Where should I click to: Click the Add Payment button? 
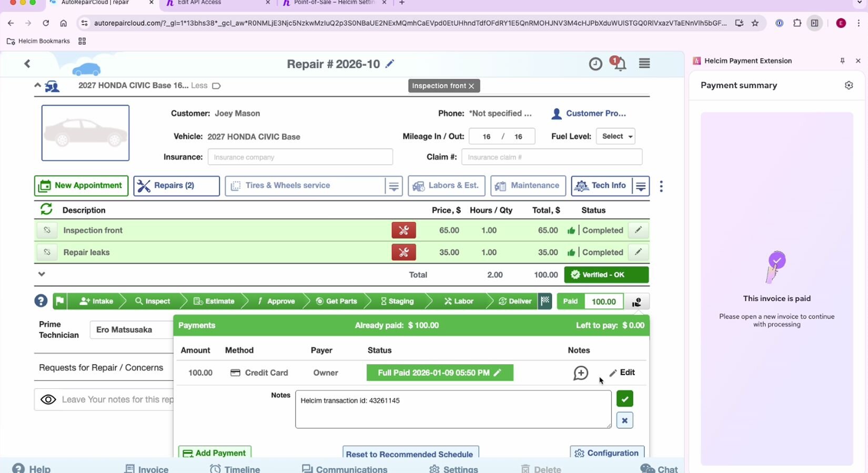coord(215,453)
